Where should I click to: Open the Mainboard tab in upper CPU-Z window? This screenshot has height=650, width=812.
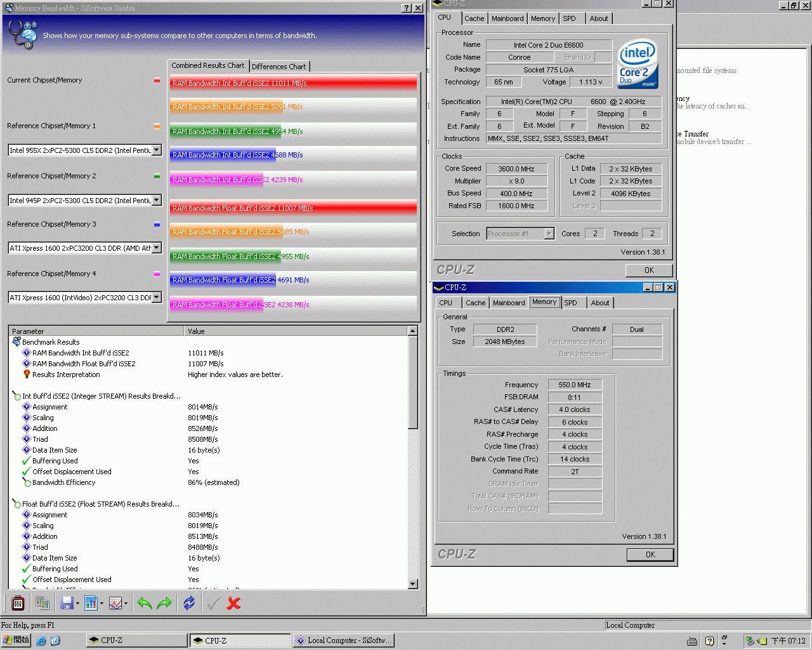pos(507,18)
